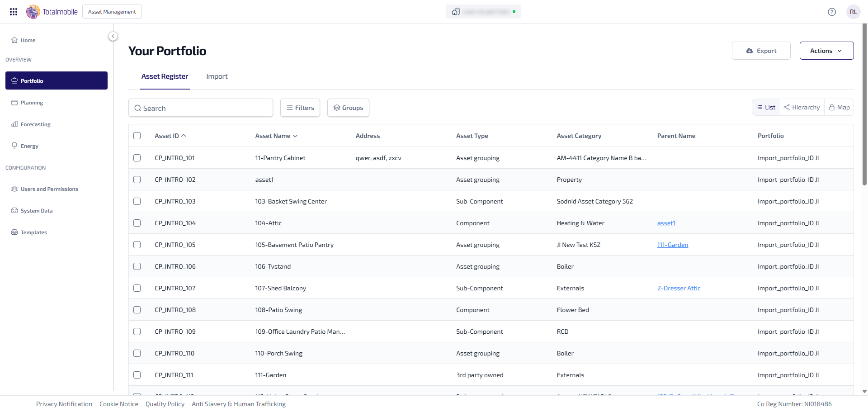Open the app launcher grid icon

pyautogui.click(x=14, y=12)
